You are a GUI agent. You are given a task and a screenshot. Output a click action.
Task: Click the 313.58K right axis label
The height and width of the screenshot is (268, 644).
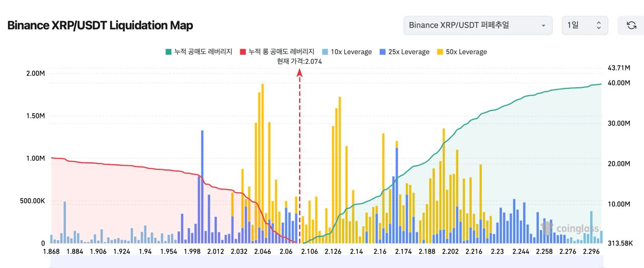620,243
